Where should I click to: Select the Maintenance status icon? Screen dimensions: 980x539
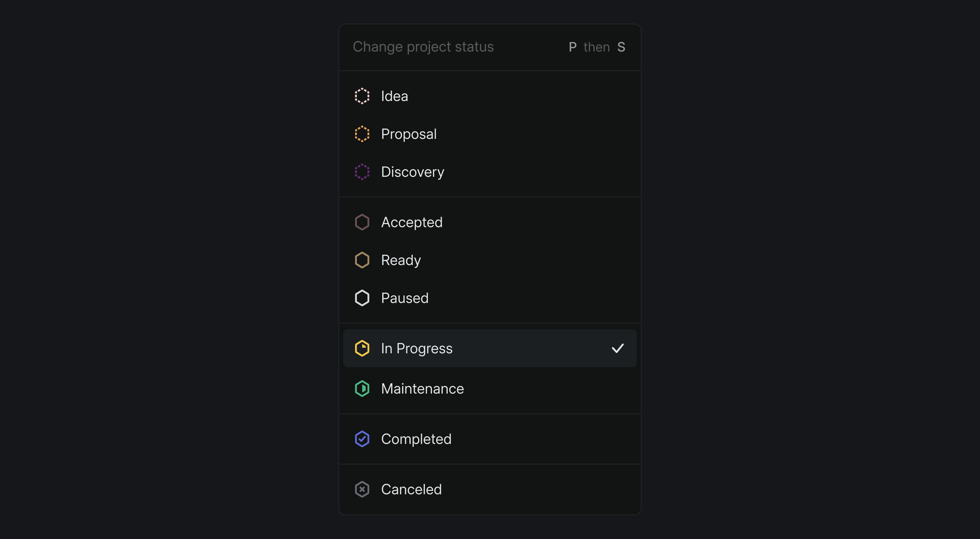coord(362,388)
